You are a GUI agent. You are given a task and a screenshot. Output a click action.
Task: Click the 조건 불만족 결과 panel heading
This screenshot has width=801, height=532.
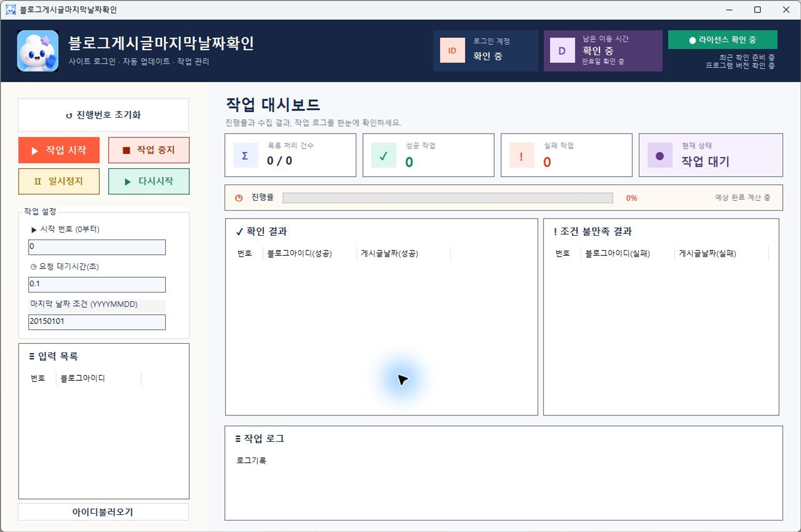[593, 231]
